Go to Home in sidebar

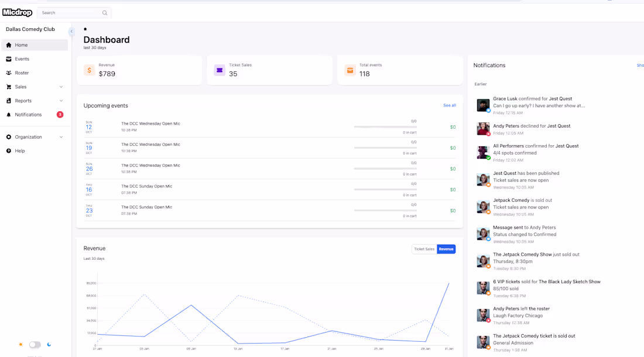[35, 45]
